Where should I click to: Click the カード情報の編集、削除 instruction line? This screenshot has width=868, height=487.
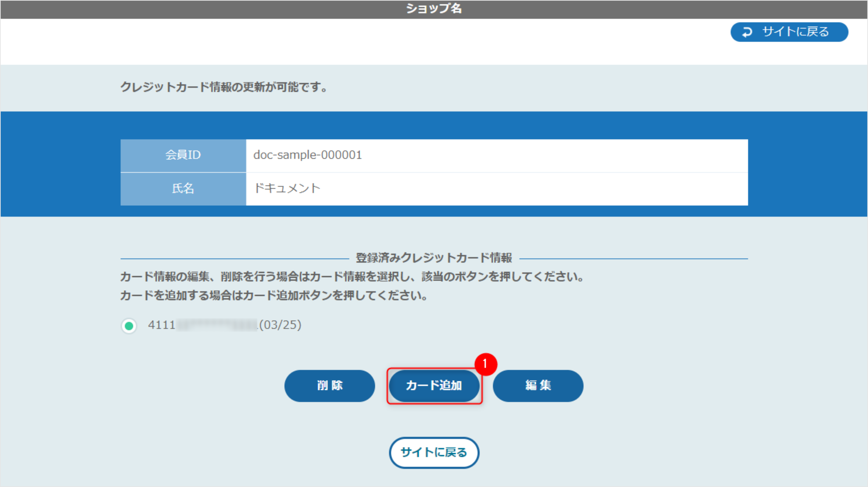pos(351,277)
